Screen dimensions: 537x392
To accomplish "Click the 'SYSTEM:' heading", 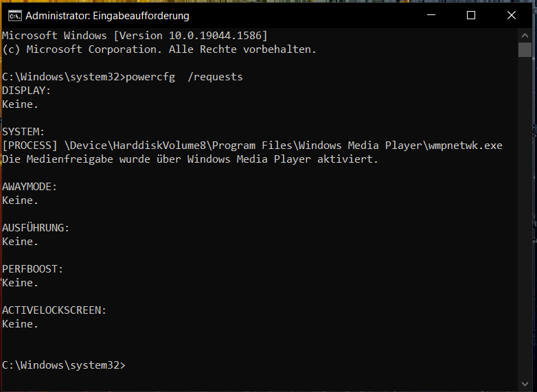I will point(23,132).
